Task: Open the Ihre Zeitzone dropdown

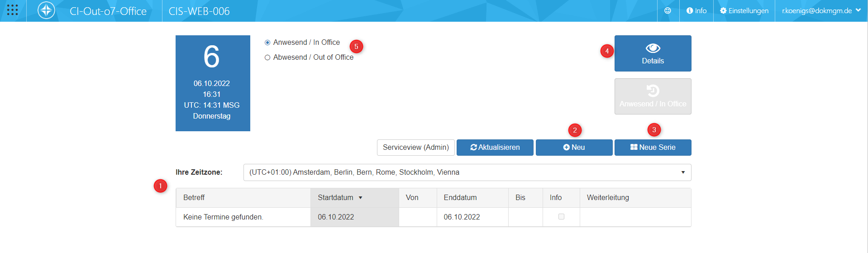Action: click(x=467, y=172)
